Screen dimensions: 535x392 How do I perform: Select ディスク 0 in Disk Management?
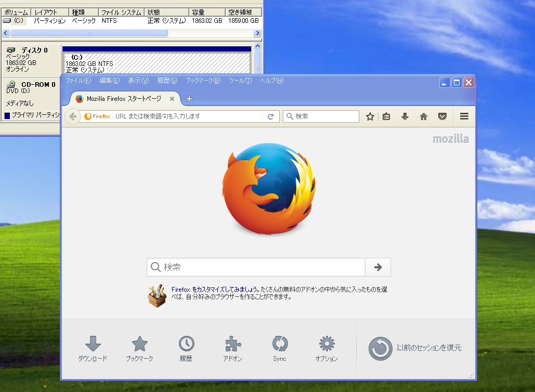(x=31, y=59)
